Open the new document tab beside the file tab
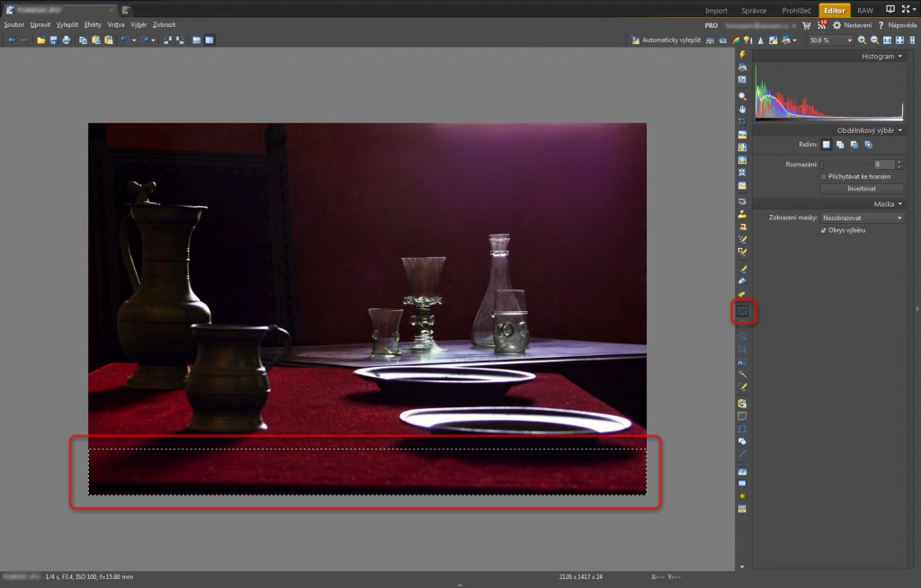 click(126, 10)
